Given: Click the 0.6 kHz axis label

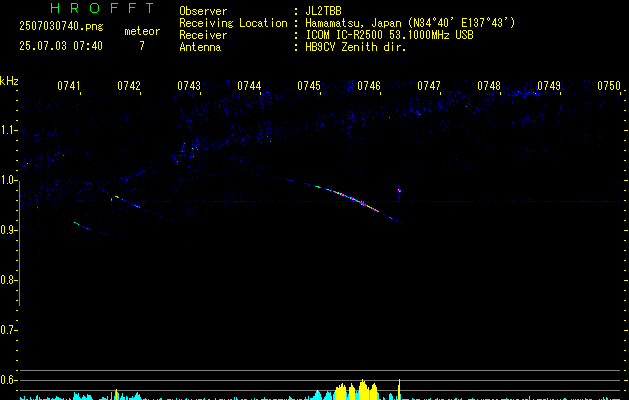Looking at the screenshot, I should tap(9, 380).
